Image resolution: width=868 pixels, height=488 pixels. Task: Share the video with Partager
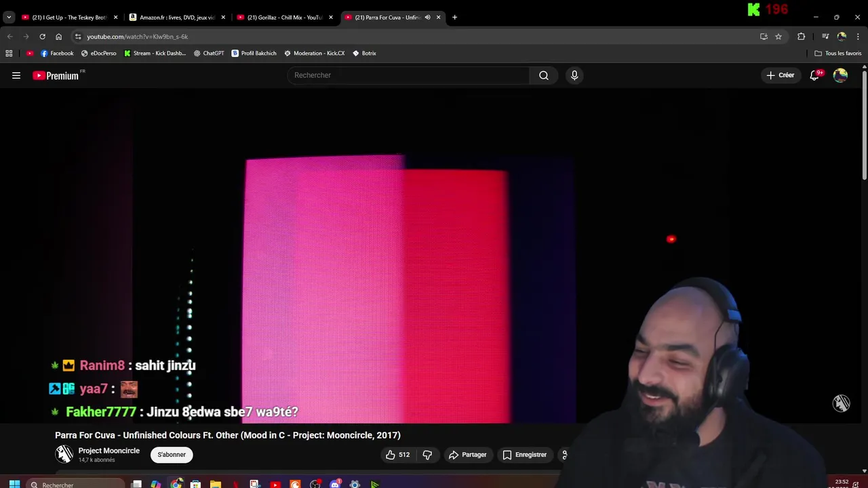(468, 455)
